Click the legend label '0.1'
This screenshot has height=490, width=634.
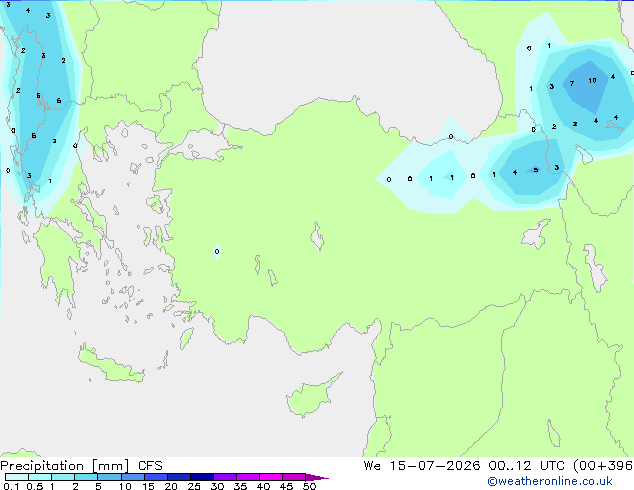11,486
